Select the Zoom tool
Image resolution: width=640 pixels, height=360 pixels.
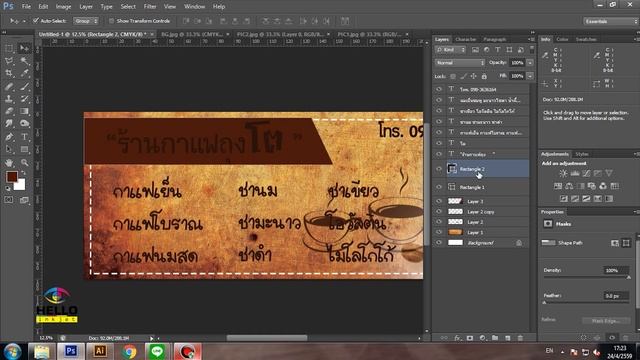coord(24,162)
